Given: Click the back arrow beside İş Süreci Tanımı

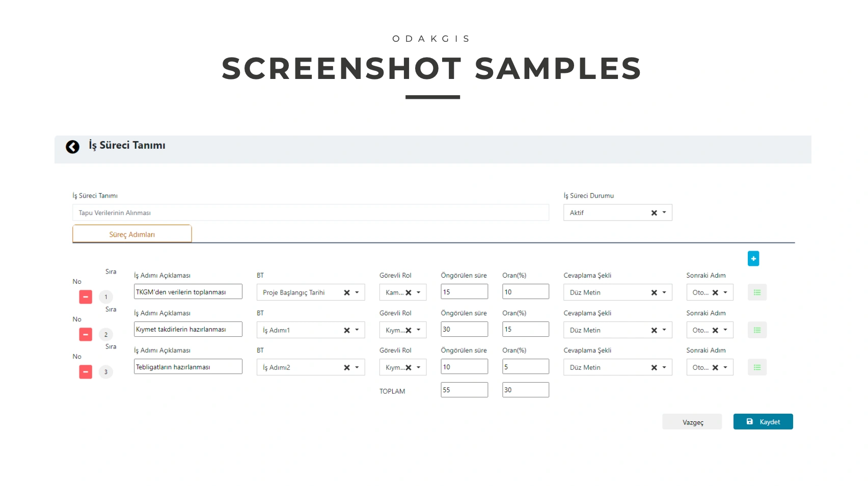Looking at the screenshot, I should coord(72,147).
